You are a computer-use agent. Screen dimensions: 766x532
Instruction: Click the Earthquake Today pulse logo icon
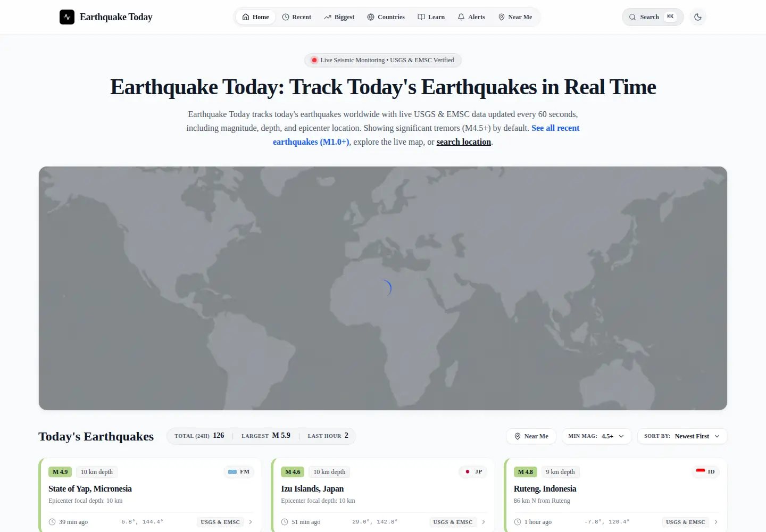67,17
